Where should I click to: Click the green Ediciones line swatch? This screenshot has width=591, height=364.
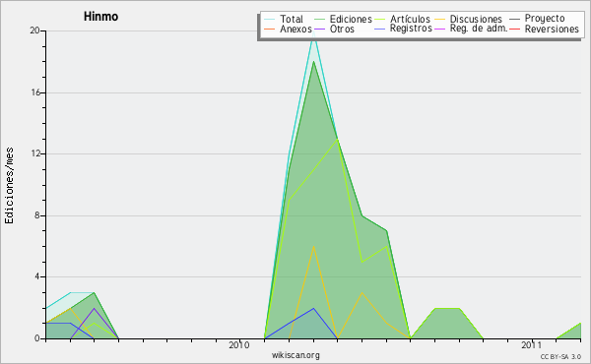tap(319, 19)
